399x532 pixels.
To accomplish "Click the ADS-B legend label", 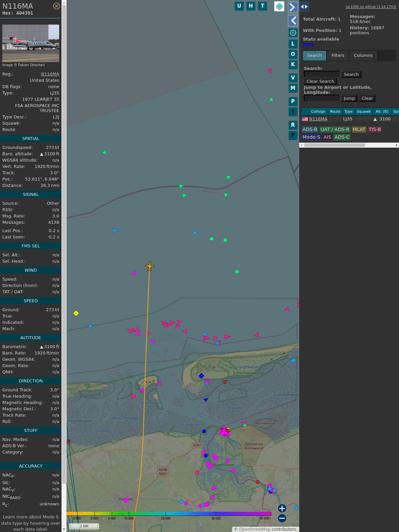I will [x=310, y=130].
